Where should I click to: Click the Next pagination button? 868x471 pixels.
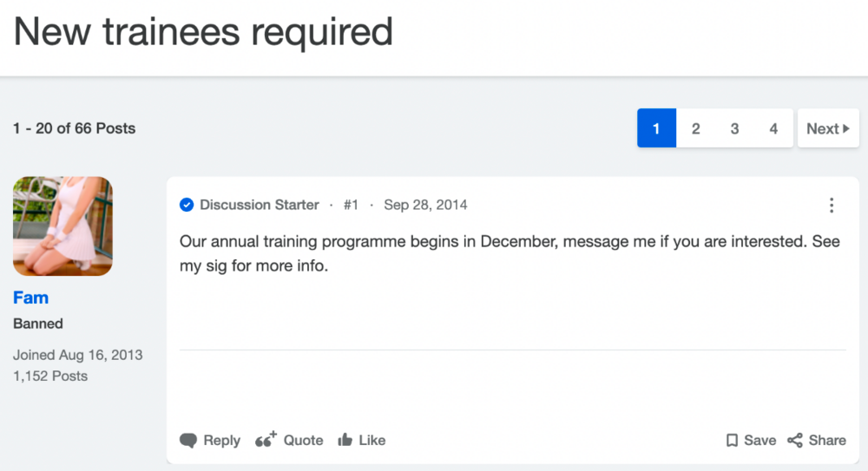click(x=828, y=128)
